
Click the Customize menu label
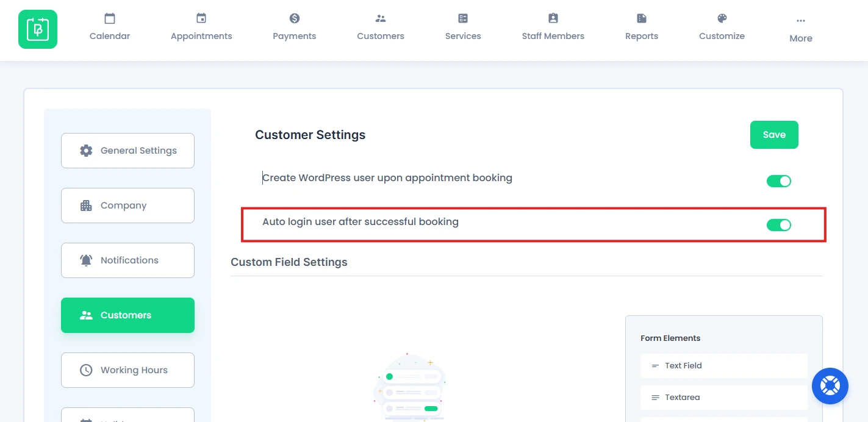pos(722,36)
